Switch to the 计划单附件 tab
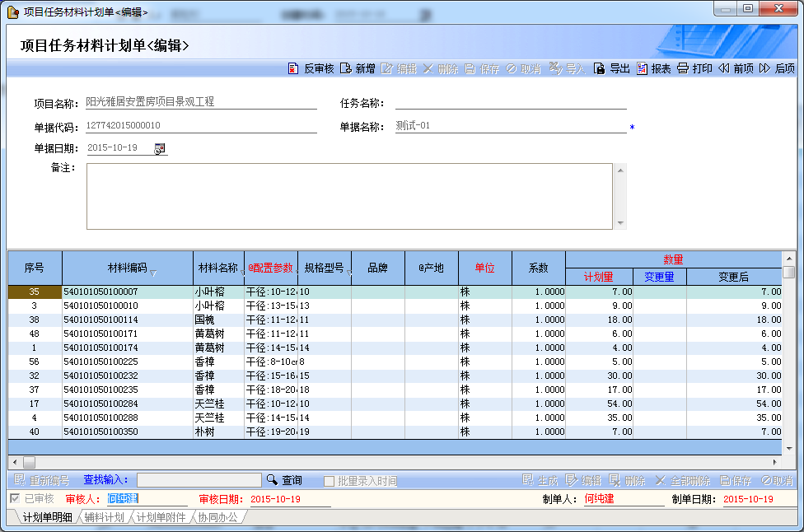The image size is (804, 532). coord(161,517)
